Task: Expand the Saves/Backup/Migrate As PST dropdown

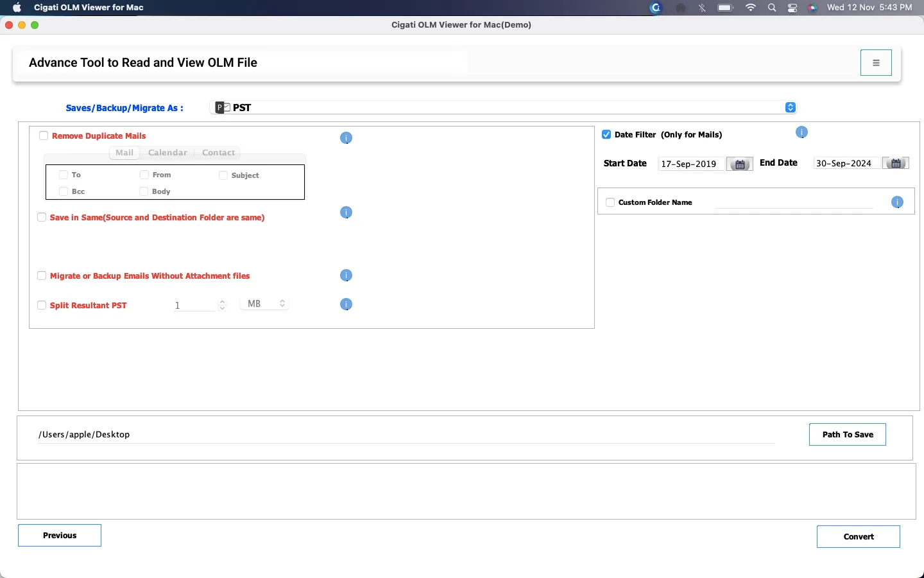Action: tap(791, 107)
